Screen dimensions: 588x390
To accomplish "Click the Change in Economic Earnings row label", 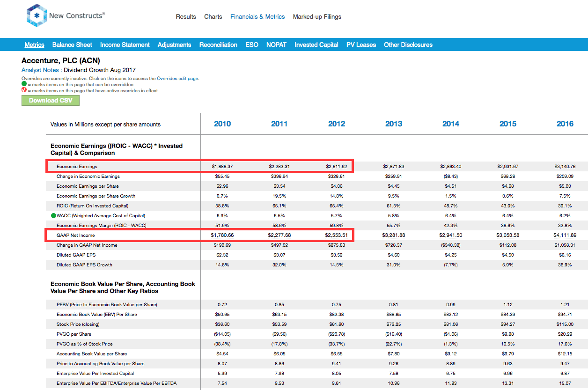I will (x=88, y=177).
